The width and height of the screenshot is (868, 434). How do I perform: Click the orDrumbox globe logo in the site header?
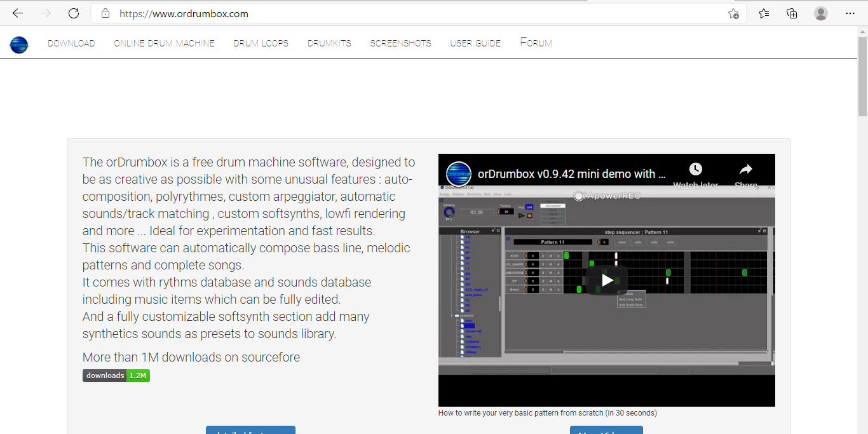click(19, 44)
